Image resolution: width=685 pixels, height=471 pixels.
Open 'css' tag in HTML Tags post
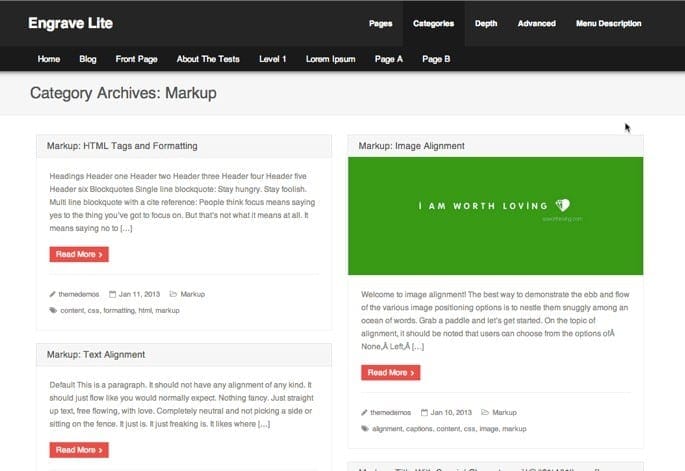(x=93, y=310)
